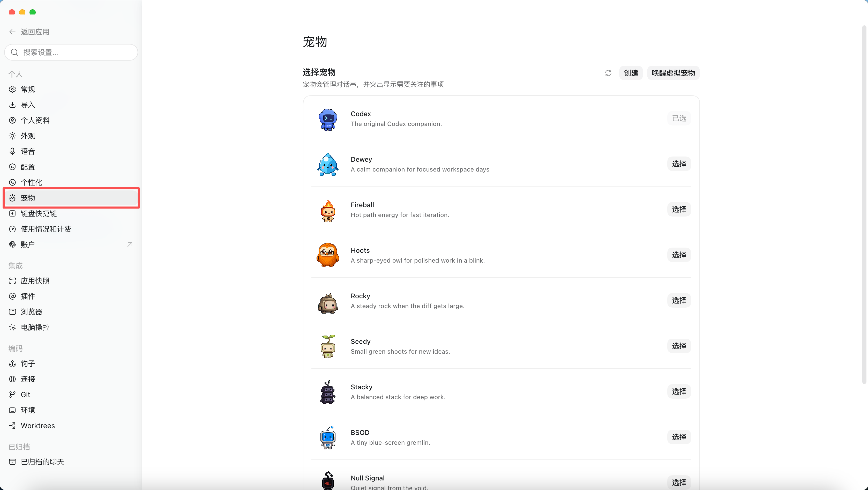
Task: Click the Stacky stacked pet thumbnail
Action: pyautogui.click(x=327, y=392)
